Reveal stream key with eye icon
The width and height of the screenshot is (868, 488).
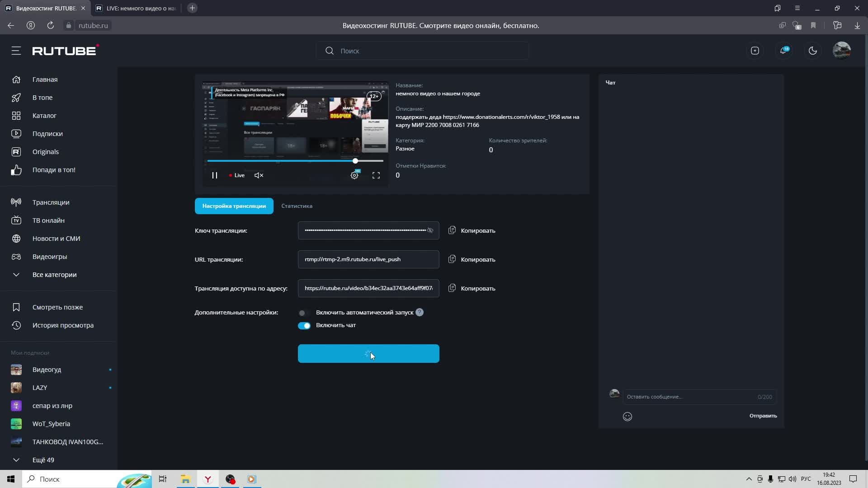pyautogui.click(x=430, y=230)
